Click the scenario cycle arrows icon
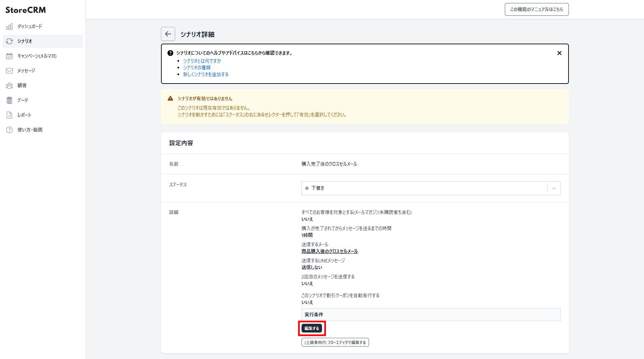This screenshot has width=644, height=359. 9,41
